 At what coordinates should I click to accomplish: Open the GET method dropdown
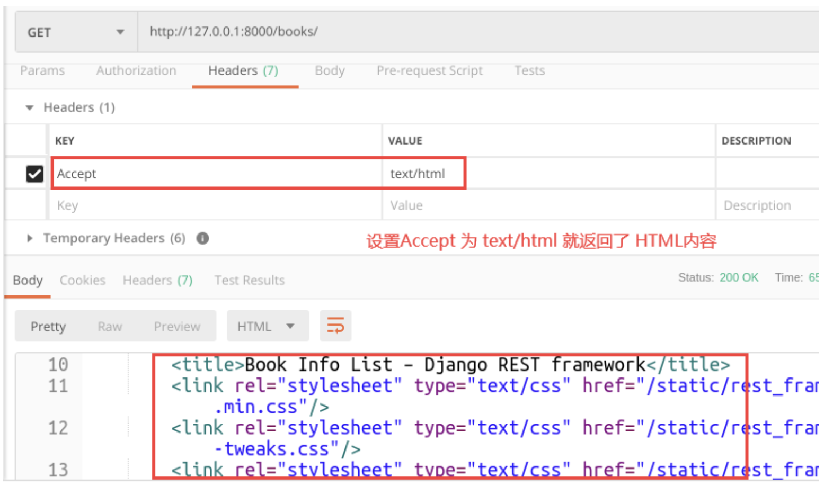pyautogui.click(x=76, y=32)
